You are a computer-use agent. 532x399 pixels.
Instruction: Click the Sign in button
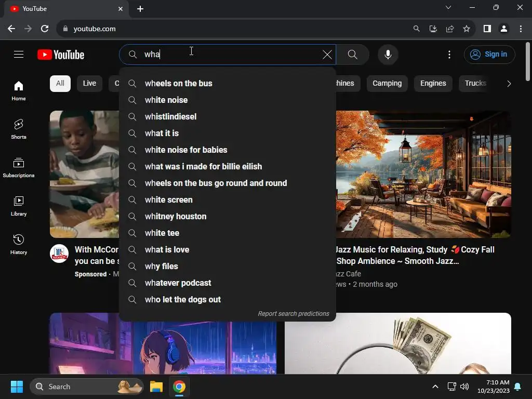[489, 54]
